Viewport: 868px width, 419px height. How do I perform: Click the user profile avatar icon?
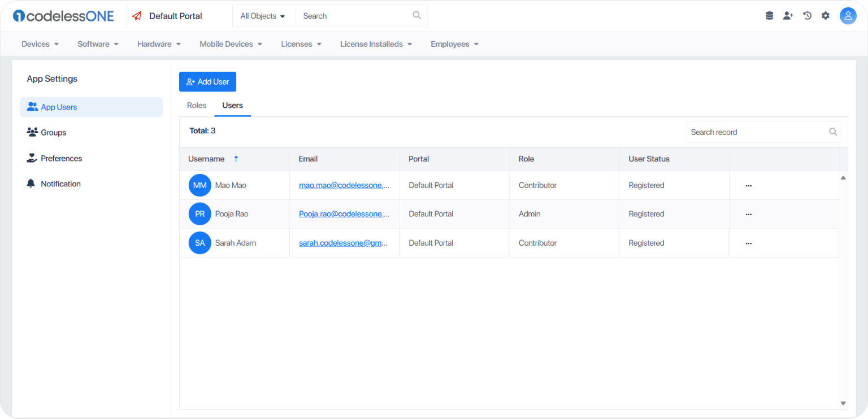click(848, 16)
